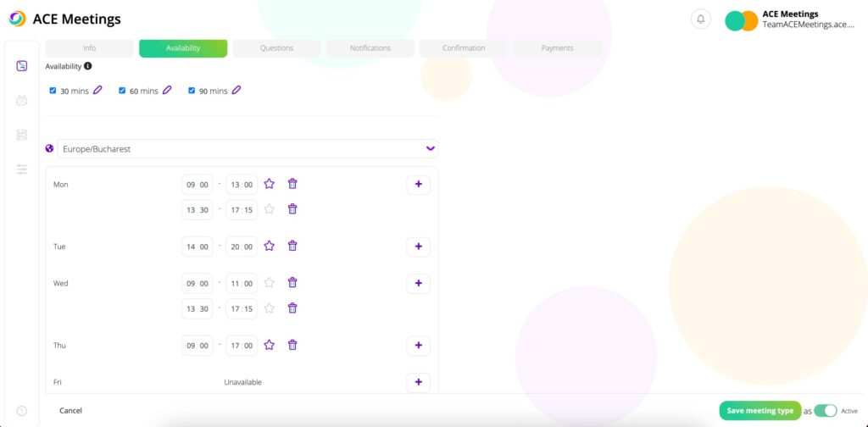Edit Tue end time 20:00
Viewport: 868px width, 427px height.
click(242, 247)
